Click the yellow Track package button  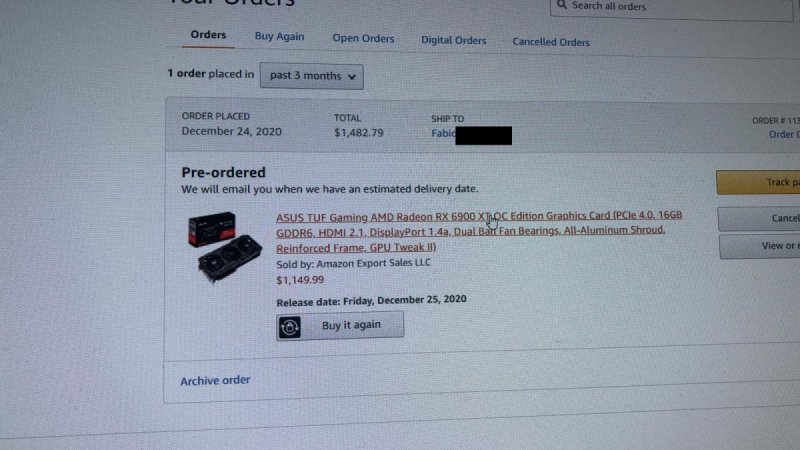coord(758,182)
